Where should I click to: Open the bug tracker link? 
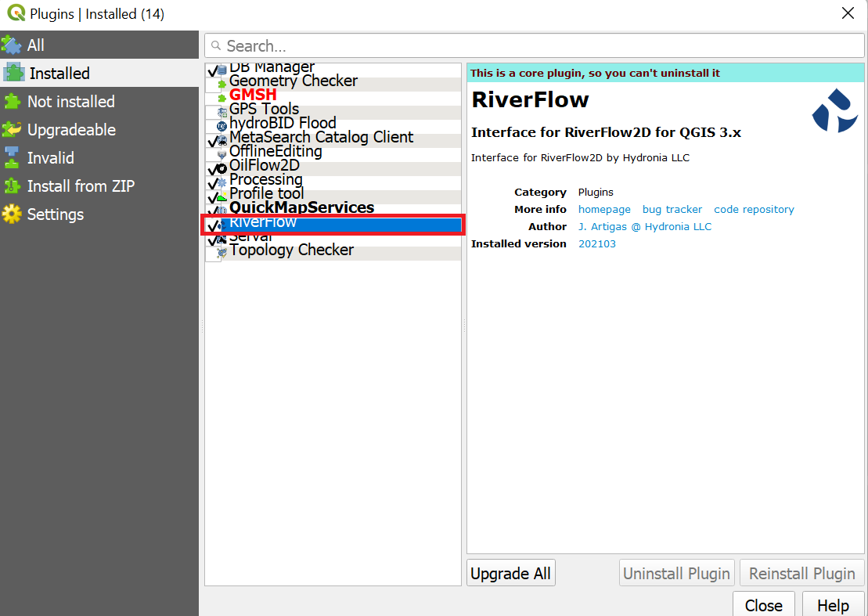(x=672, y=209)
